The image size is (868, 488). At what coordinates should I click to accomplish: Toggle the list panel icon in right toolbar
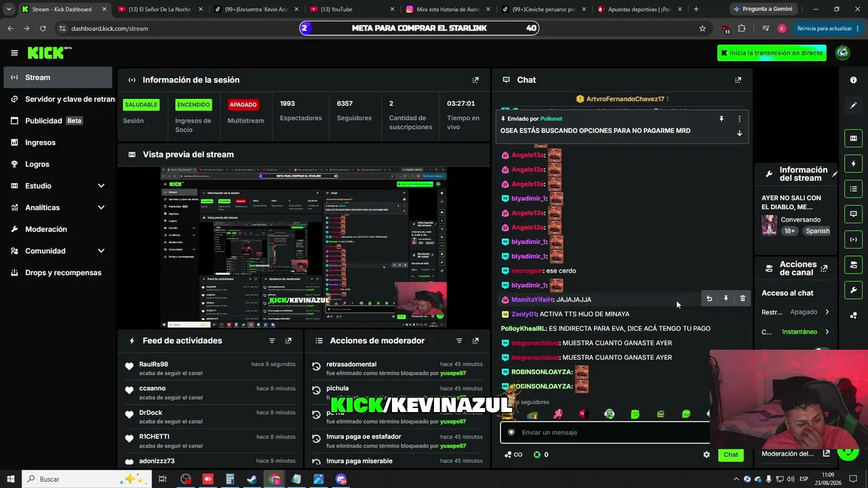853,188
